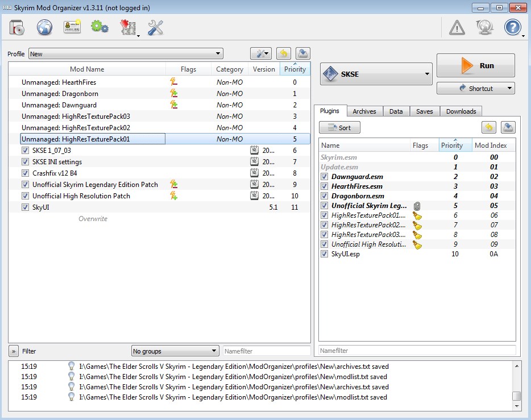Select the Skyrim.esm plugin row
The image size is (531, 420).
[x=417, y=157]
